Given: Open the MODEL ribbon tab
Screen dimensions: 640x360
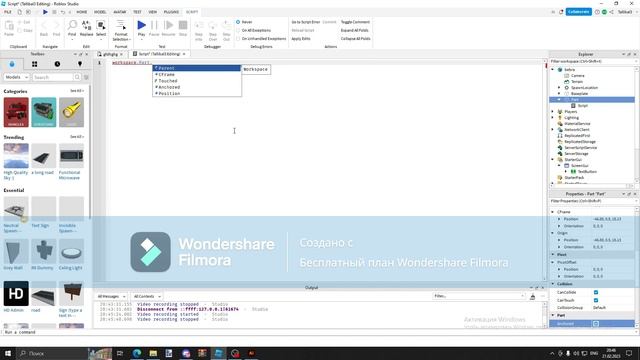Looking at the screenshot, I should 100,12.
